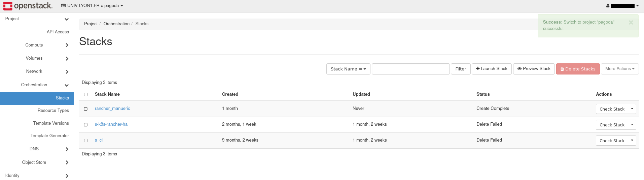
Task: Open the s_ci stack link
Action: pyautogui.click(x=99, y=140)
